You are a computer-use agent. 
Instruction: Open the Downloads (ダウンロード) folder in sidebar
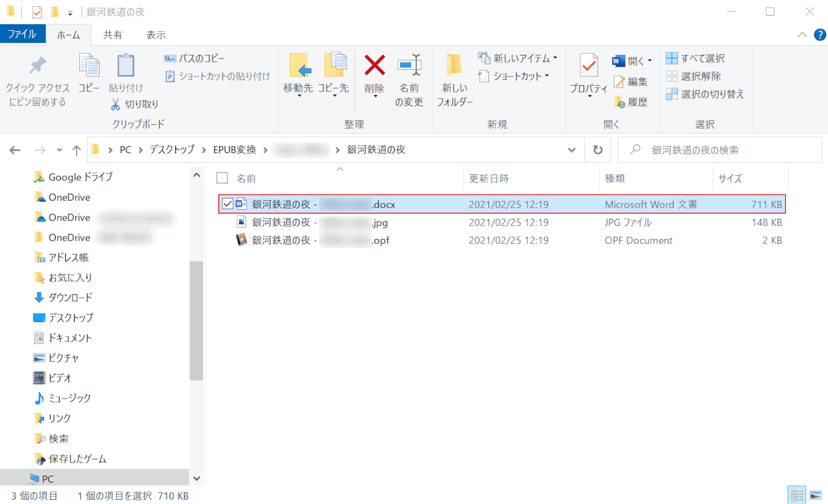pos(70,297)
